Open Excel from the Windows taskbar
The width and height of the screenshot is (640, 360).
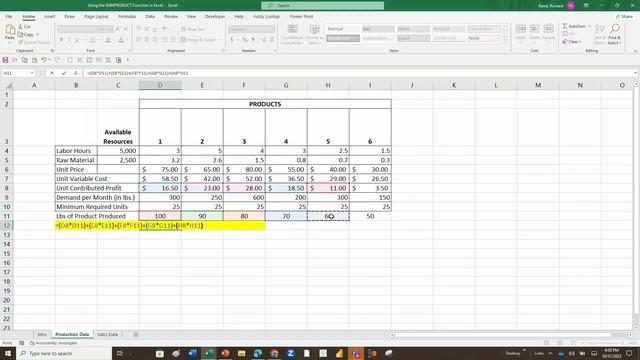[209, 353]
